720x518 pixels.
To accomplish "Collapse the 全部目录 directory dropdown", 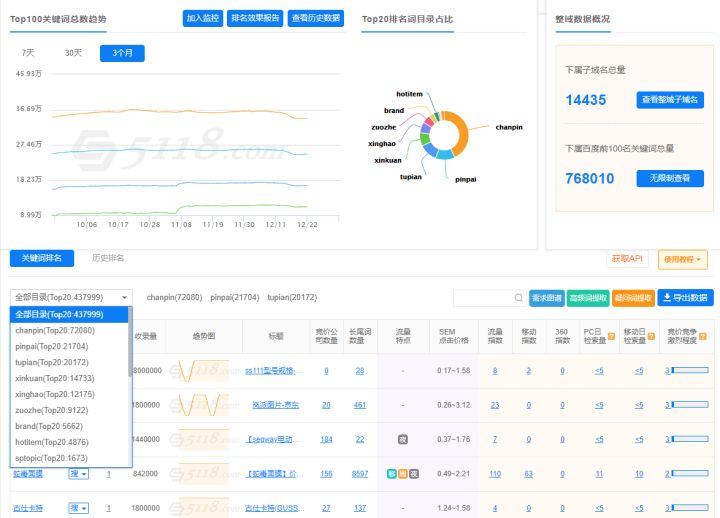I will pos(71,297).
